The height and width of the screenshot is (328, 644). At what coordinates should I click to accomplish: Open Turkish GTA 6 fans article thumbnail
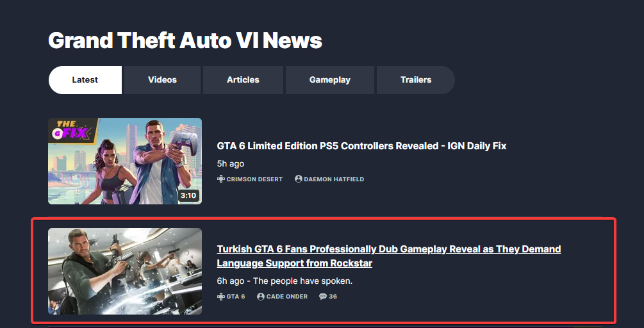pyautogui.click(x=125, y=272)
